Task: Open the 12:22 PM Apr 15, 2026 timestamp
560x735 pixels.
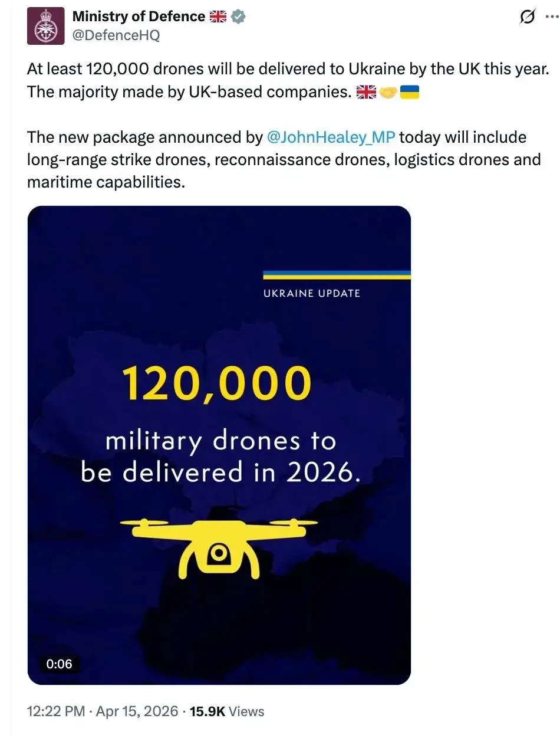Action: point(103,711)
